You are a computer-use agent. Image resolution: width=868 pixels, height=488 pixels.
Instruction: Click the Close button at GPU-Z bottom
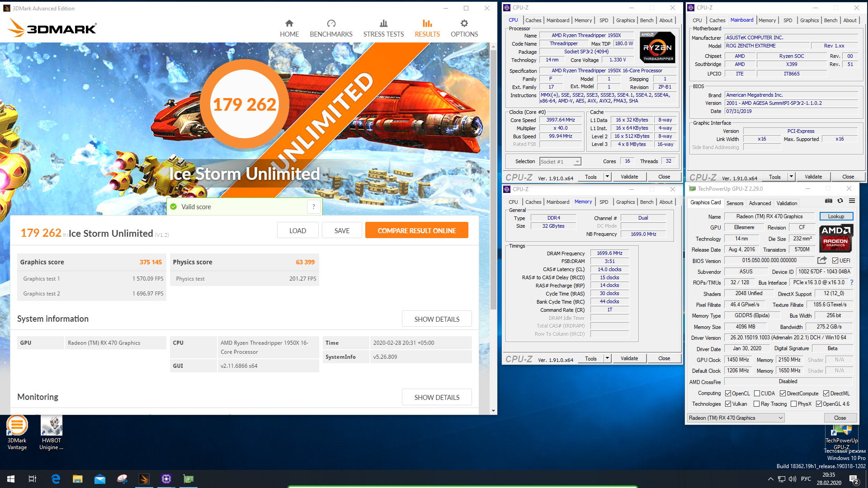(840, 418)
